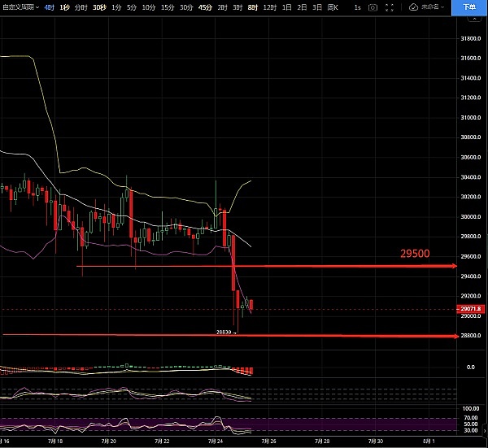Select the 1秒 timeframe

65,7
